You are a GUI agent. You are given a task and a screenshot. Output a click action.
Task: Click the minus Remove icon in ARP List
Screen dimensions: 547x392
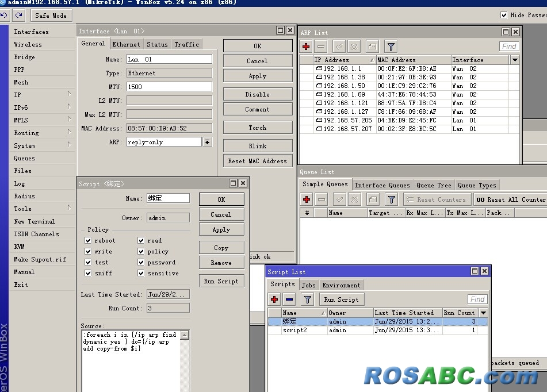[322, 47]
